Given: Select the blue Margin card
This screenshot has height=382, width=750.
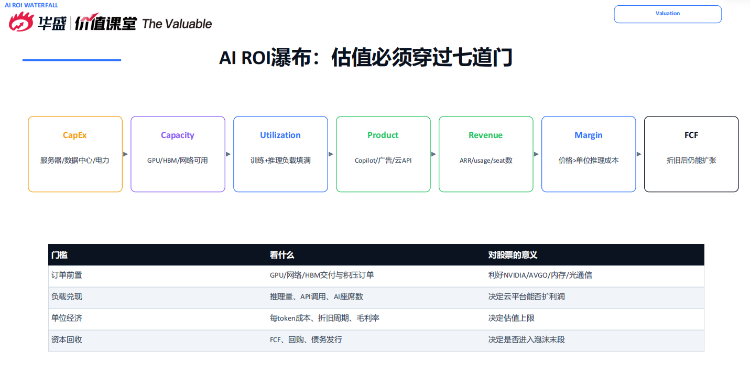Looking at the screenshot, I should 588,154.
